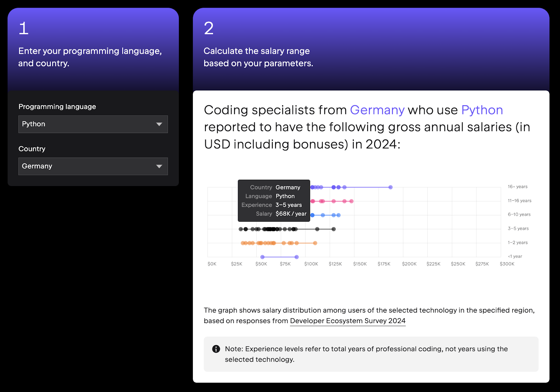560x392 pixels.
Task: Click the leftmost purple dot in <1 year row
Action: (262, 257)
